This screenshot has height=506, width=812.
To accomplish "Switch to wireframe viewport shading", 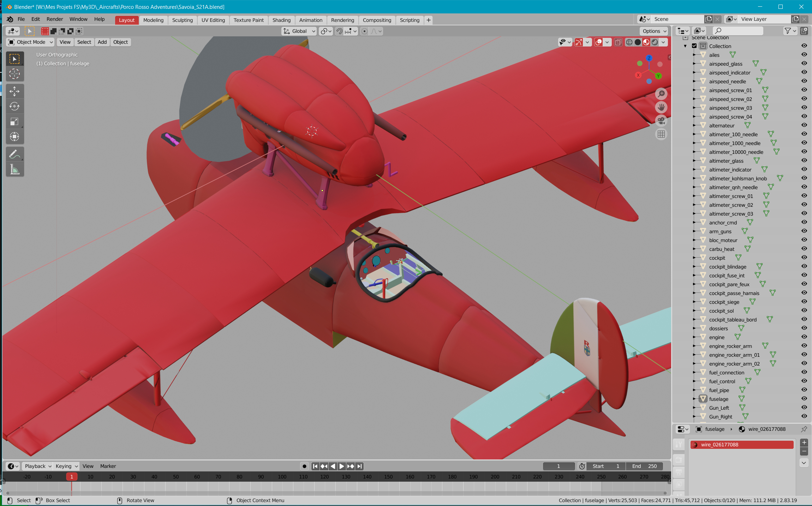I will 629,42.
